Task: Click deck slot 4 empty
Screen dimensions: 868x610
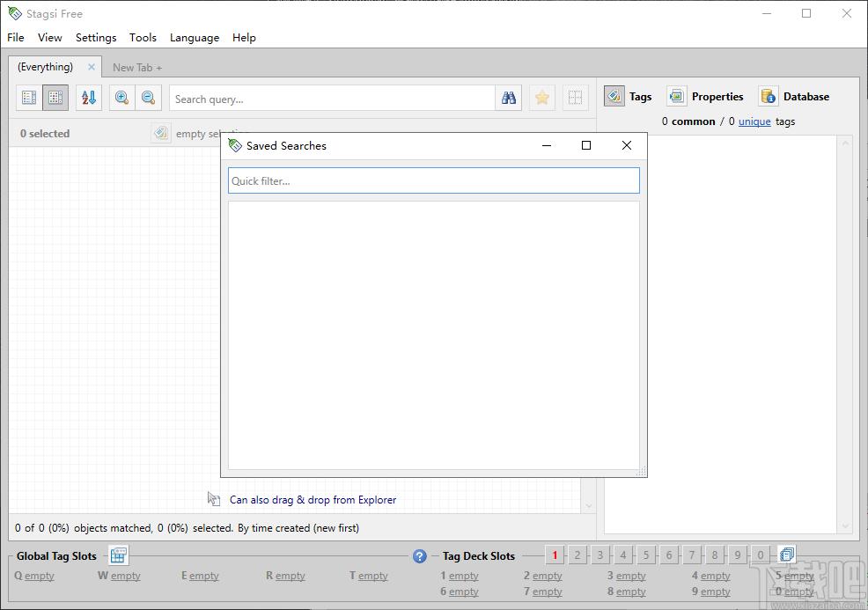Action: [x=711, y=576]
